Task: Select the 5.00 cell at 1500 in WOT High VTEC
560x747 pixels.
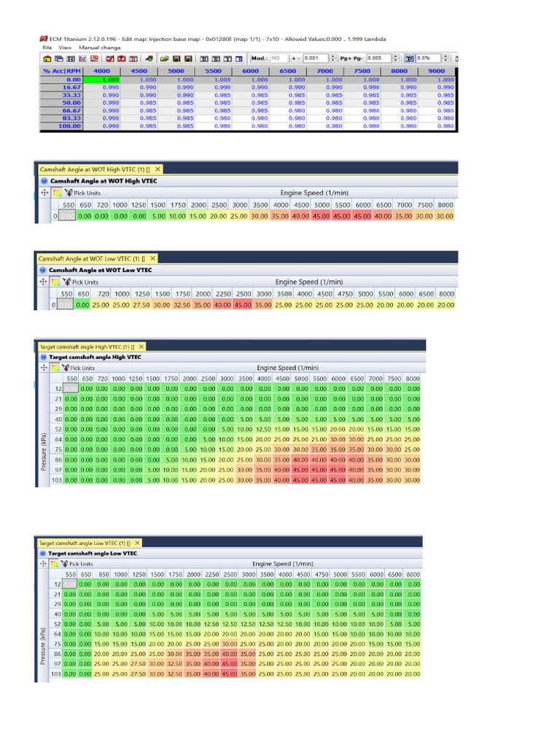Action: 157,216
